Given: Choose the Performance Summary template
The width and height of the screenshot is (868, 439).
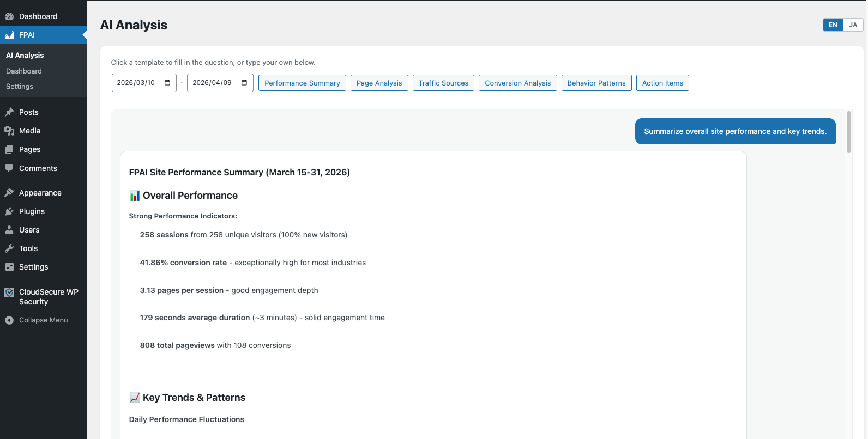Looking at the screenshot, I should pos(302,83).
